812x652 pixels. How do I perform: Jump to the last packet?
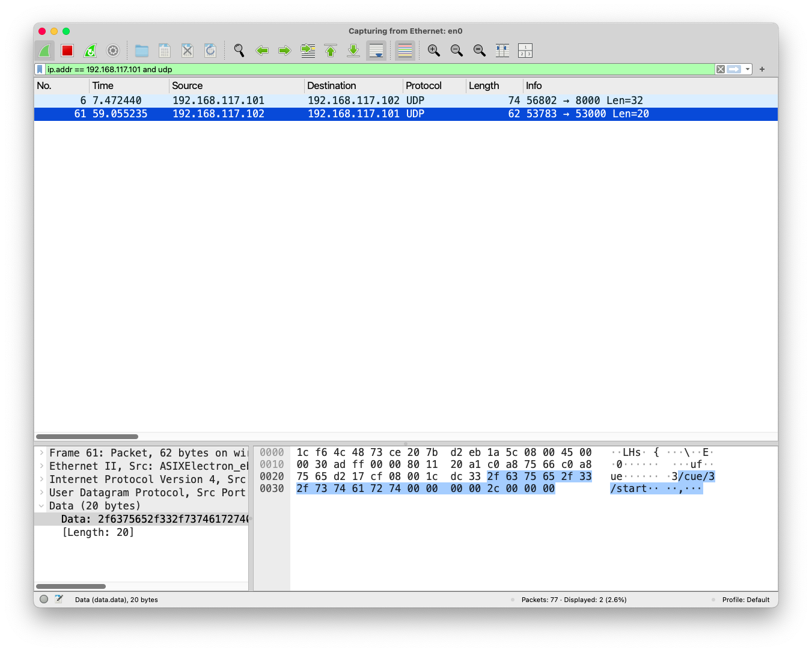pos(353,51)
